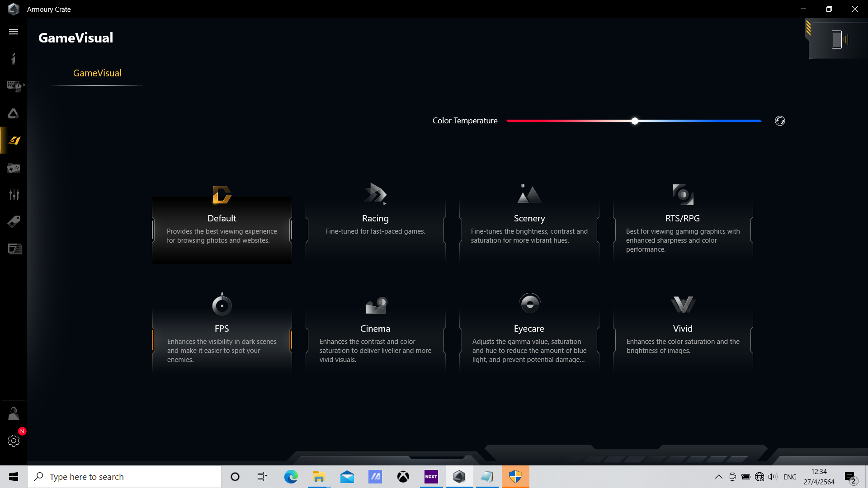Click the Vivid V icon

(x=683, y=305)
